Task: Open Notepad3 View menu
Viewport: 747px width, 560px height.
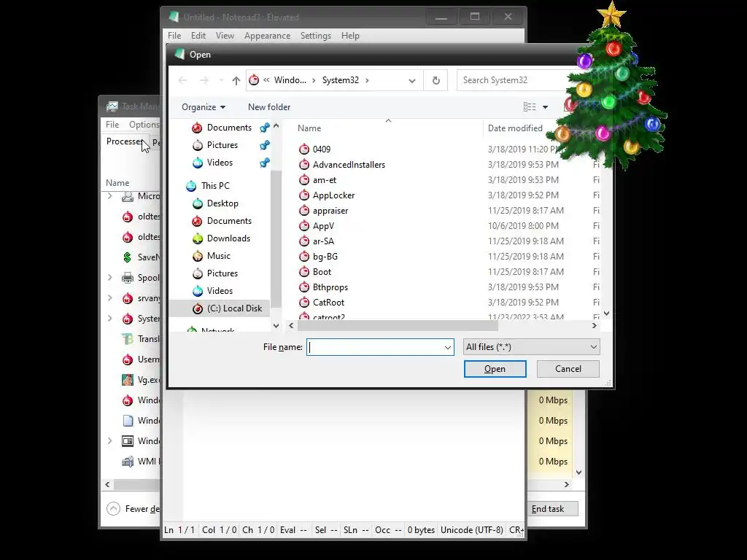Action: (x=225, y=36)
